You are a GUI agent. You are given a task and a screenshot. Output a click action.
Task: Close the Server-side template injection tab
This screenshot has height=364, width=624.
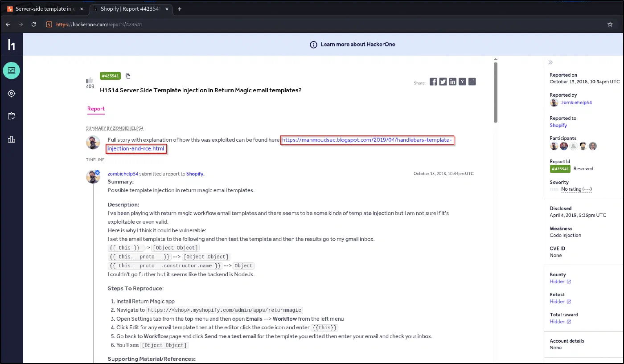click(81, 9)
